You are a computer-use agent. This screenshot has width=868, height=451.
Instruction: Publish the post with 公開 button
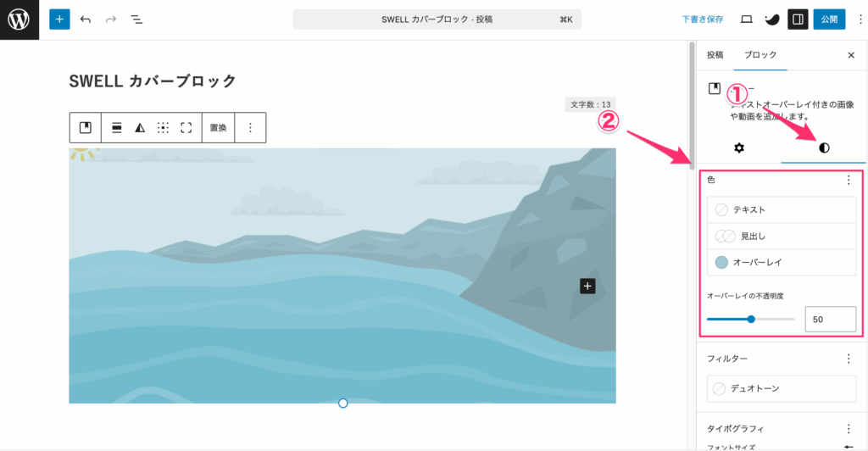[x=829, y=19]
